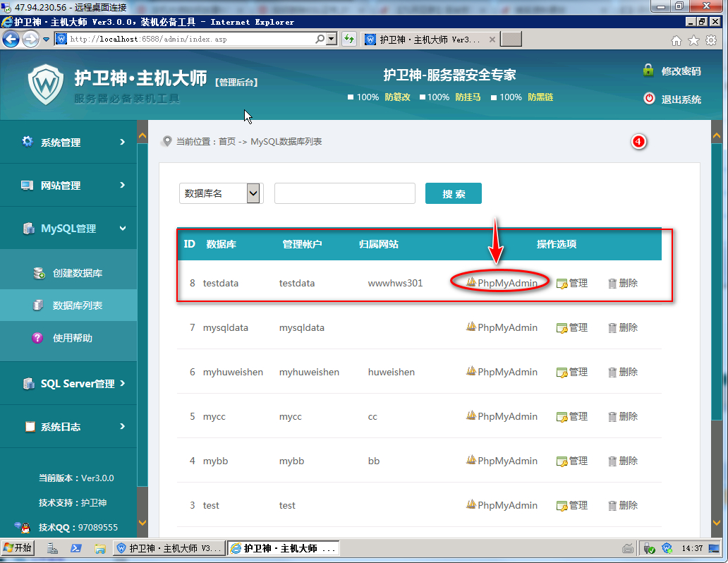
Task: Click trash icon for the mybb database
Action: click(x=612, y=461)
